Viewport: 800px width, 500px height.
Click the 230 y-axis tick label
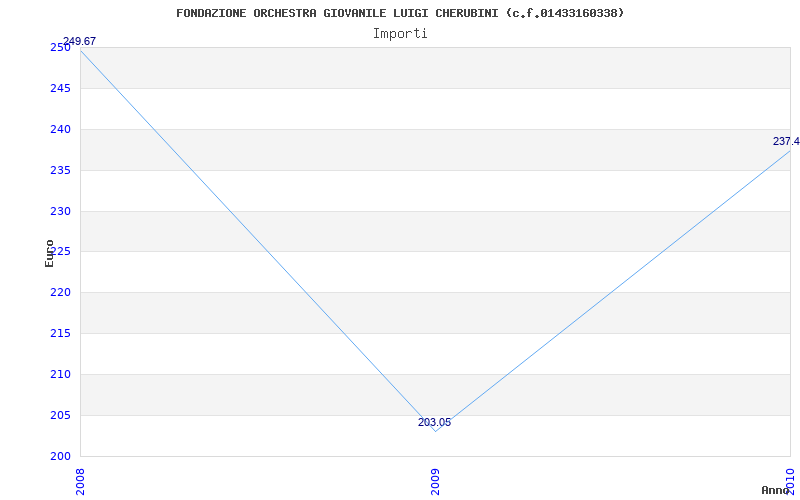click(x=60, y=211)
